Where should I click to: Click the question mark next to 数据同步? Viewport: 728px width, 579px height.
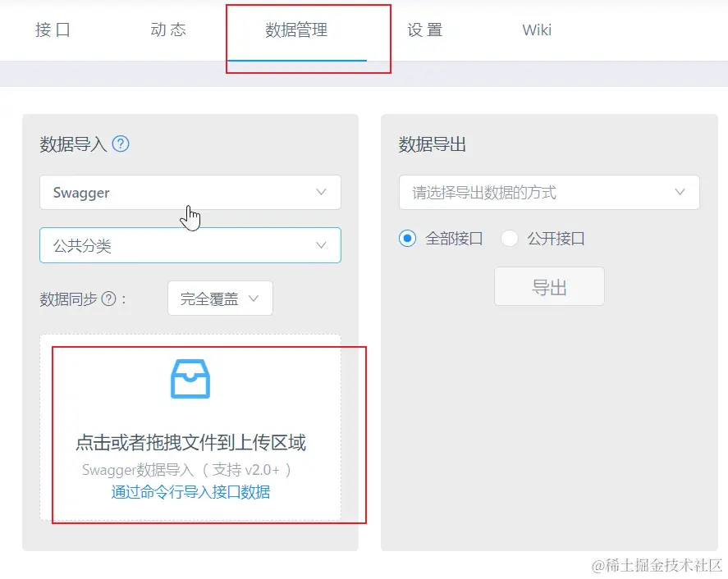pyautogui.click(x=108, y=299)
